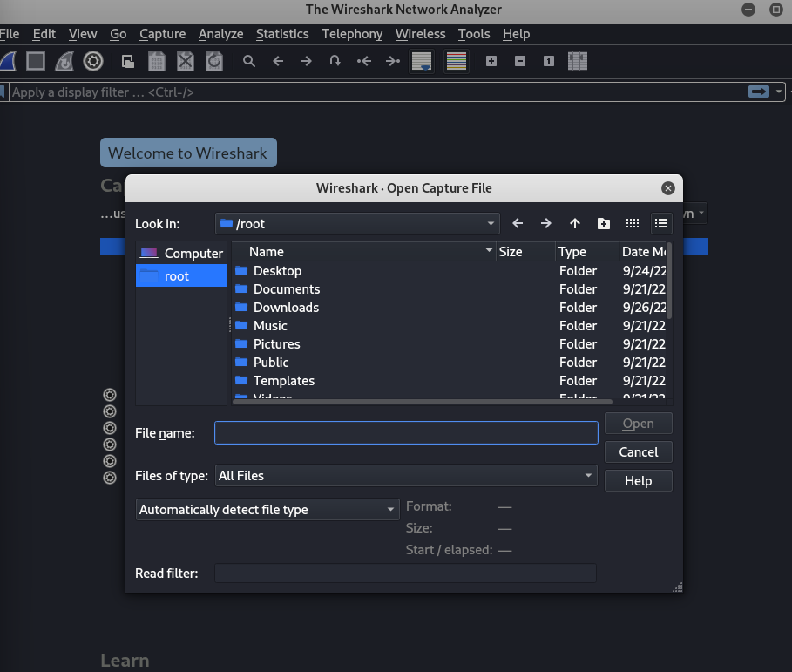Find a packet magnifier icon
The width and height of the screenshot is (792, 672).
pyautogui.click(x=248, y=61)
